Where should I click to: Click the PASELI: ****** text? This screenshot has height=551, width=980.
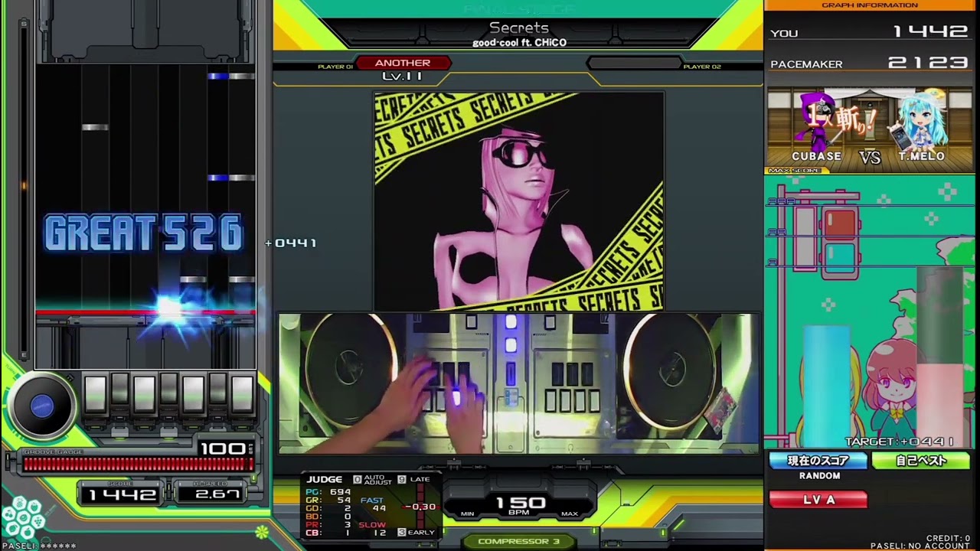[x=38, y=546]
